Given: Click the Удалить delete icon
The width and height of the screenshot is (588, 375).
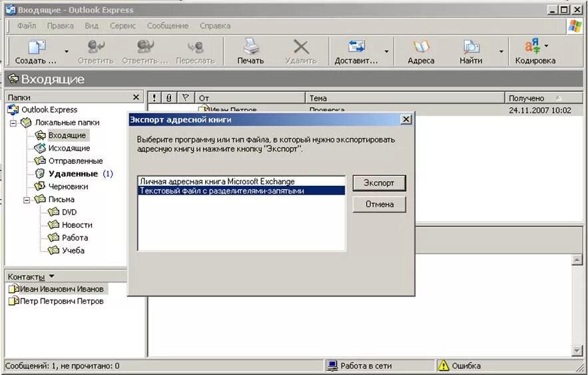Looking at the screenshot, I should pyautogui.click(x=301, y=47).
